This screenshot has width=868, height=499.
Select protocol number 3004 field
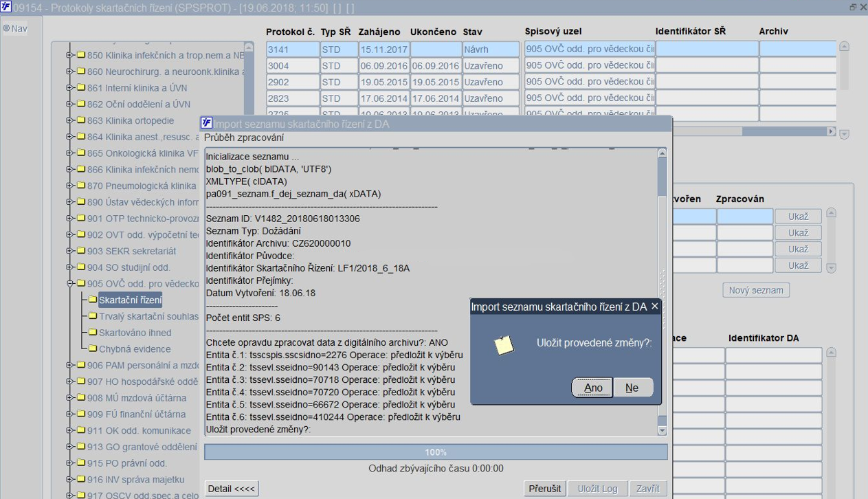point(292,66)
